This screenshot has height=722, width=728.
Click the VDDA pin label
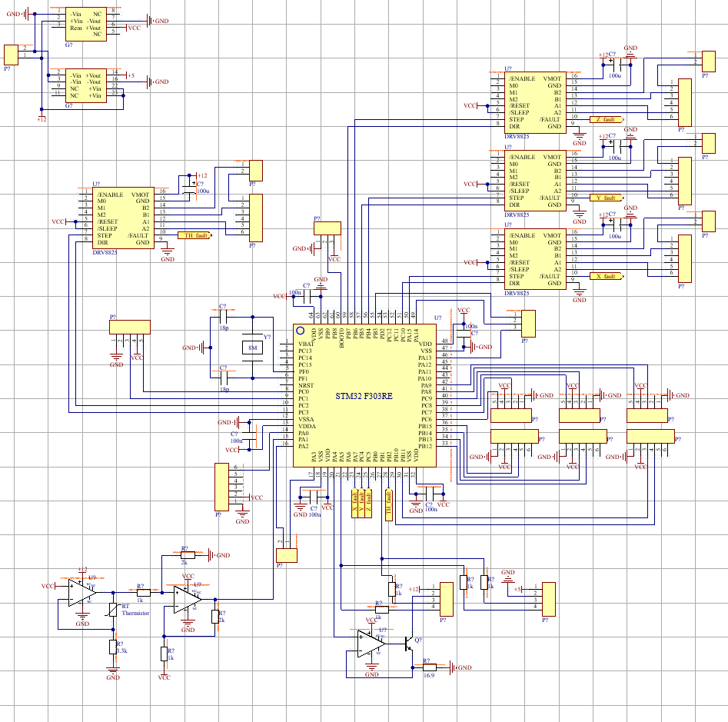click(307, 426)
